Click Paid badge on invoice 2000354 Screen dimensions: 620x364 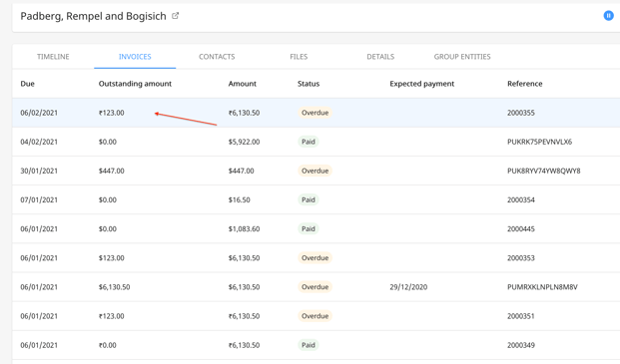point(309,199)
